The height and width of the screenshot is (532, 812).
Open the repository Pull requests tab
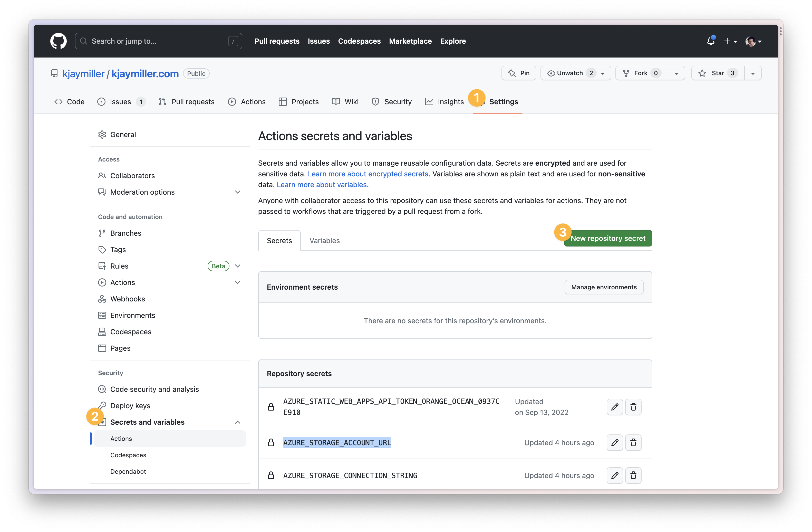coord(187,102)
